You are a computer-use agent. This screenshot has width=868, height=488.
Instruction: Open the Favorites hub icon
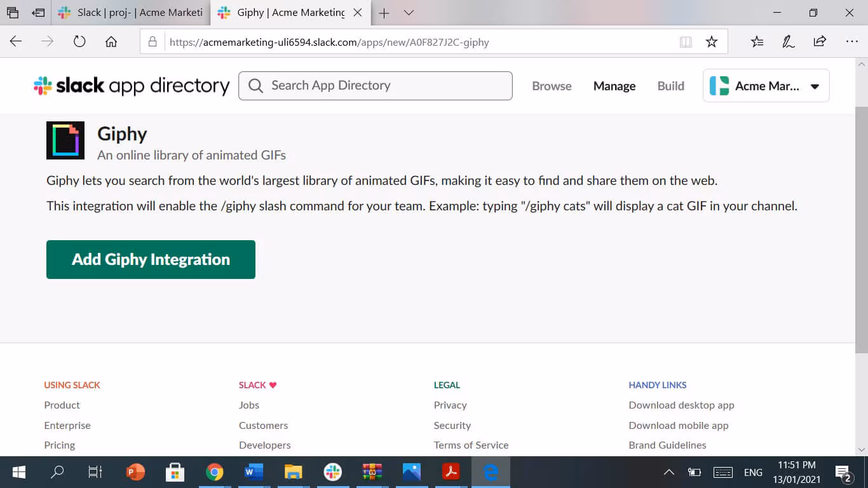[757, 42]
